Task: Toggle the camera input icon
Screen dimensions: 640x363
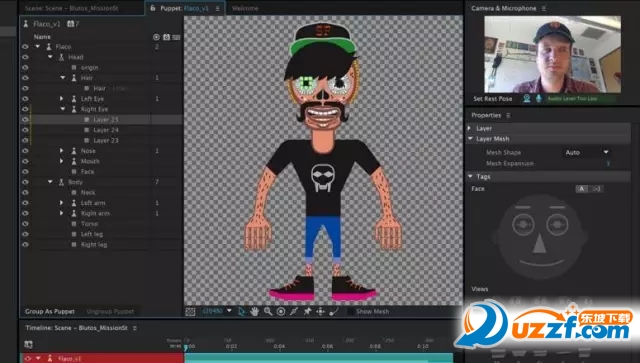Action: click(527, 98)
